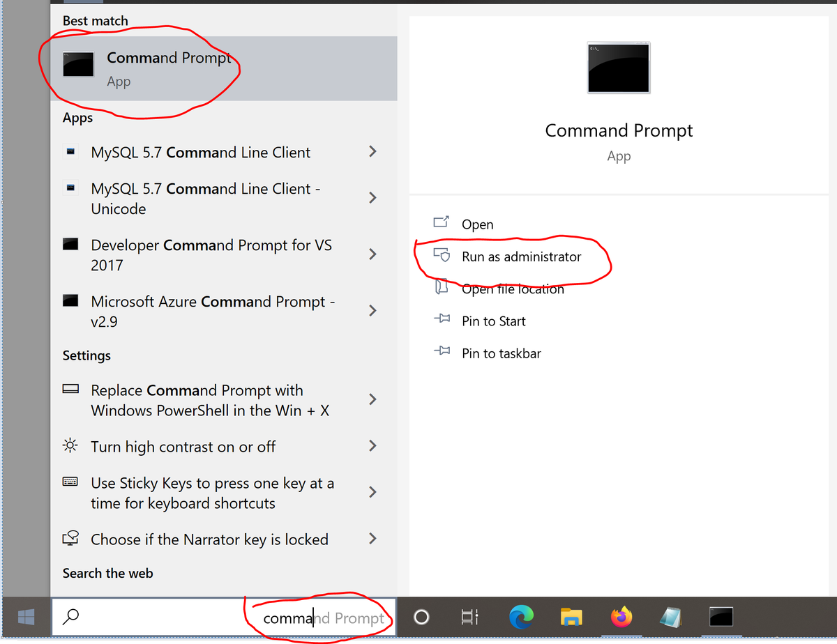The height and width of the screenshot is (644, 837).
Task: Open Task View in taskbar
Action: 470,617
